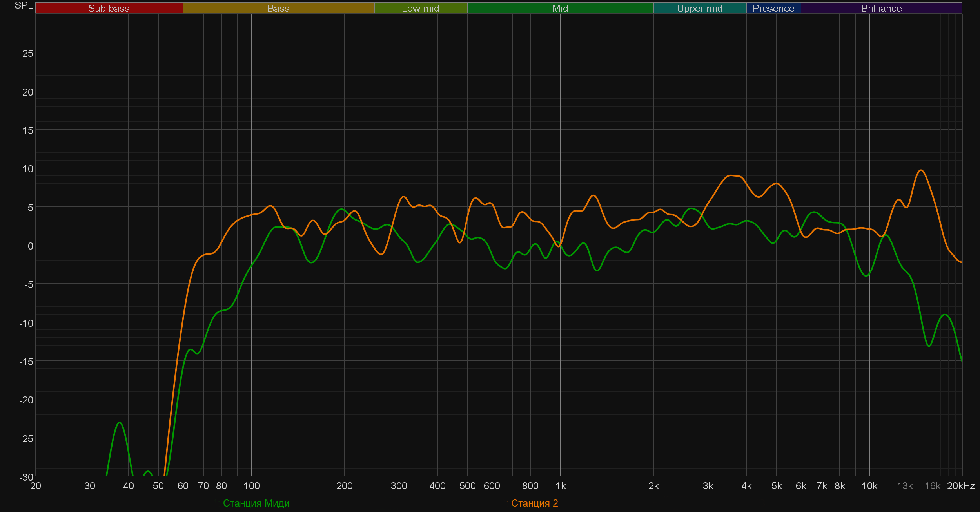
Task: Click green curve's small peak below 40 Hz
Action: point(120,423)
